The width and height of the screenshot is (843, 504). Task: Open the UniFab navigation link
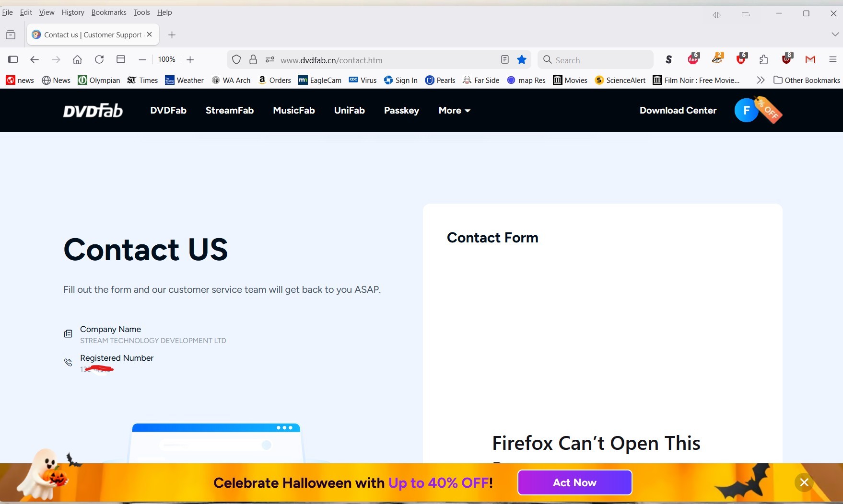350,110
